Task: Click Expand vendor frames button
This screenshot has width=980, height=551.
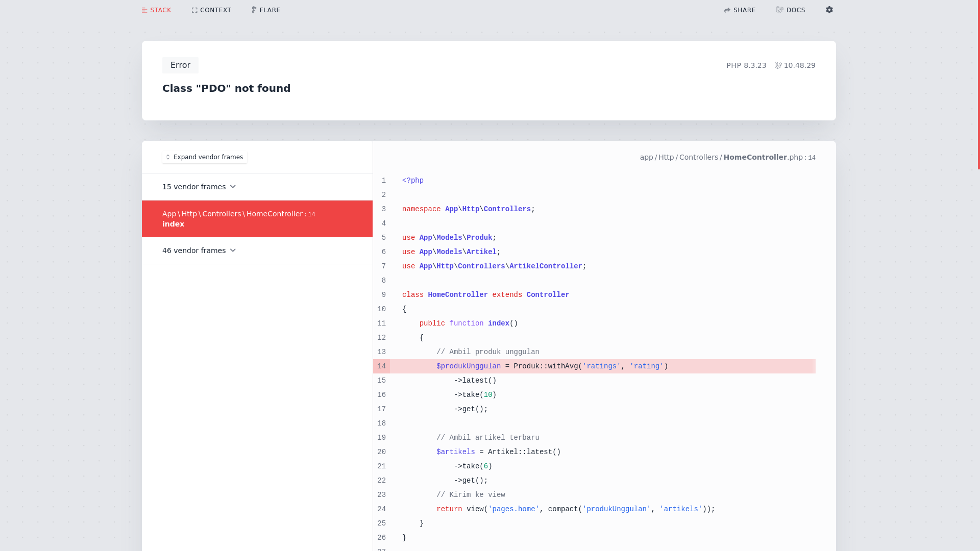Action: [205, 157]
